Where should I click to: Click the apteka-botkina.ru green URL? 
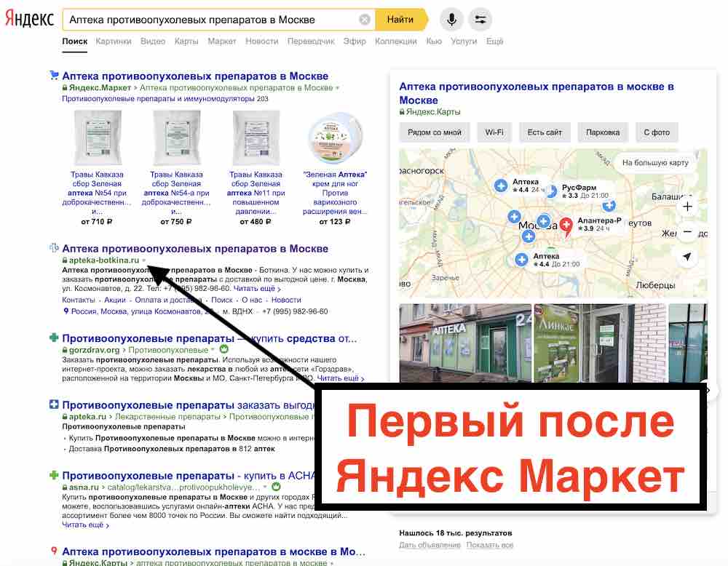click(x=104, y=260)
